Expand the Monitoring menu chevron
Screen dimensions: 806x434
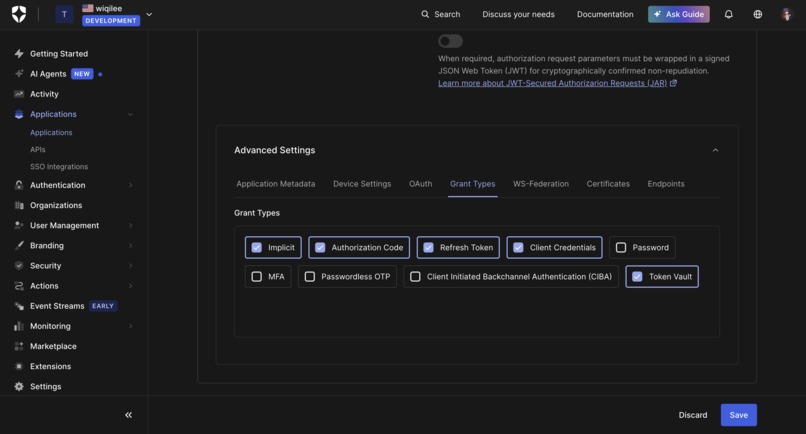tap(131, 326)
